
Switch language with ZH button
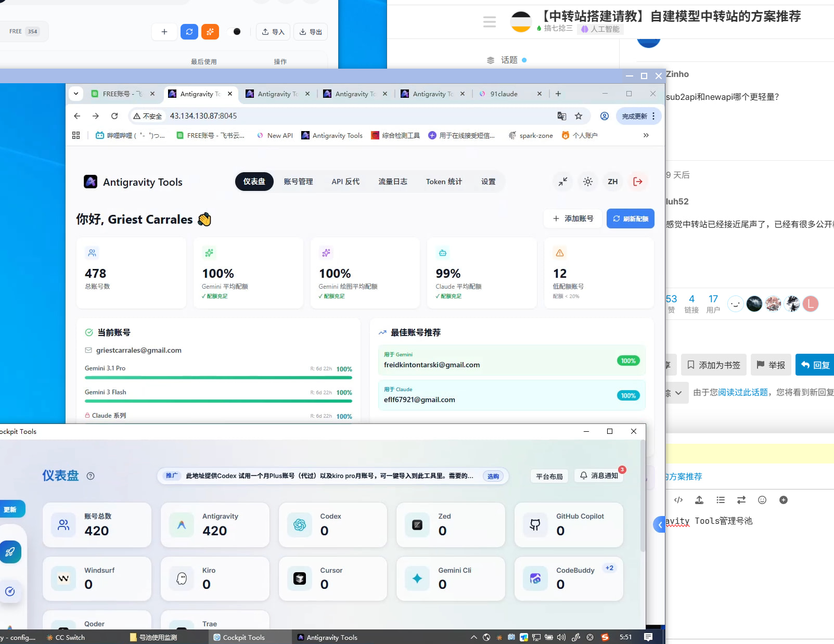[613, 182]
